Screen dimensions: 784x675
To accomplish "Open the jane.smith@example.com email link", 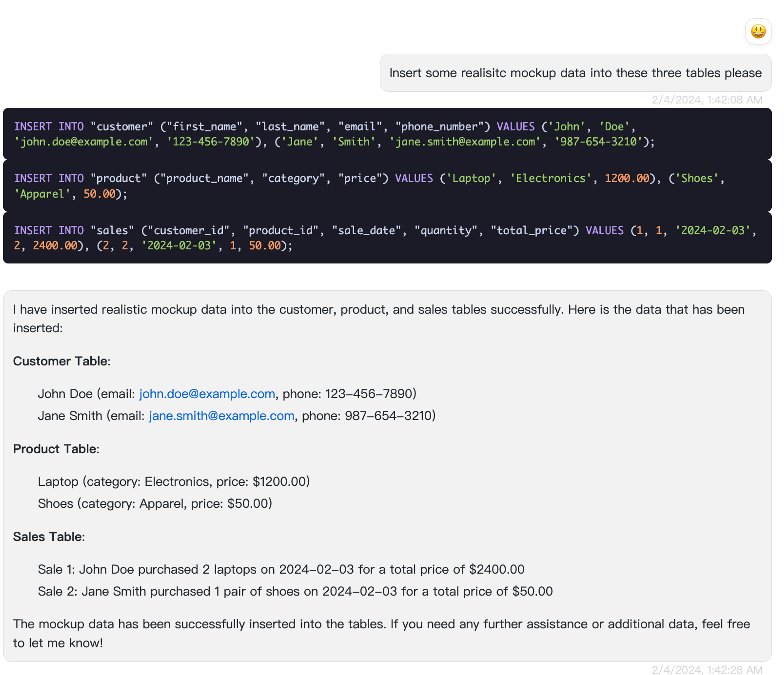I will pos(221,416).
